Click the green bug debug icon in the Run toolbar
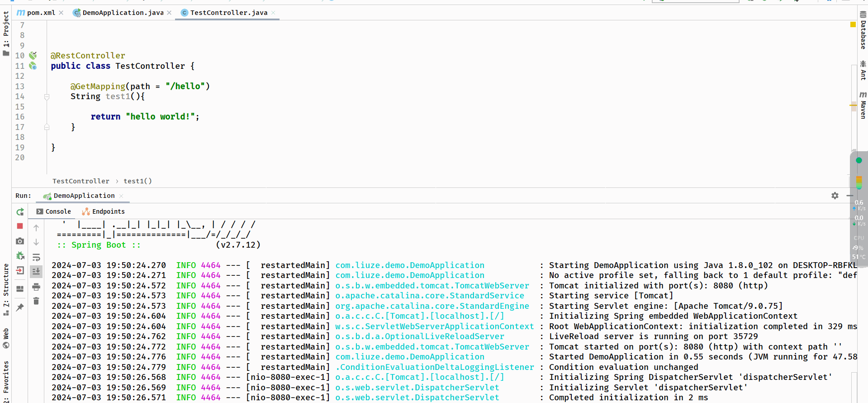The width and height of the screenshot is (868, 403). pos(20,256)
